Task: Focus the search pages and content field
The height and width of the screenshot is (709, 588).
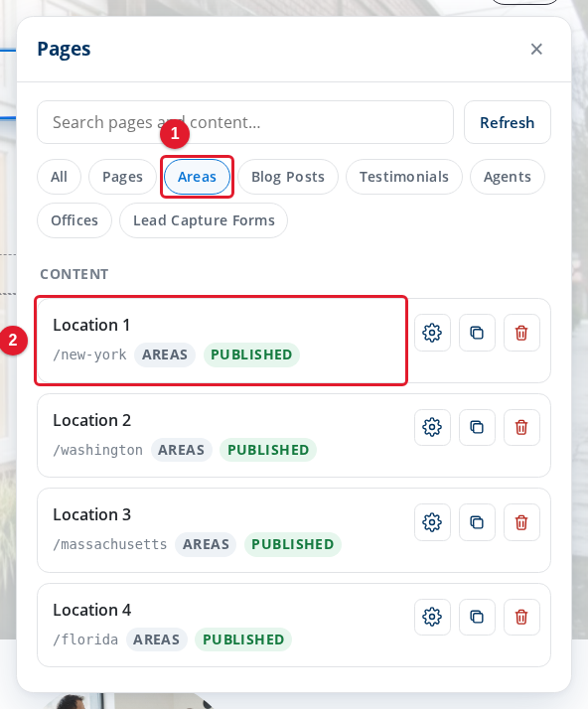Action: 245,122
